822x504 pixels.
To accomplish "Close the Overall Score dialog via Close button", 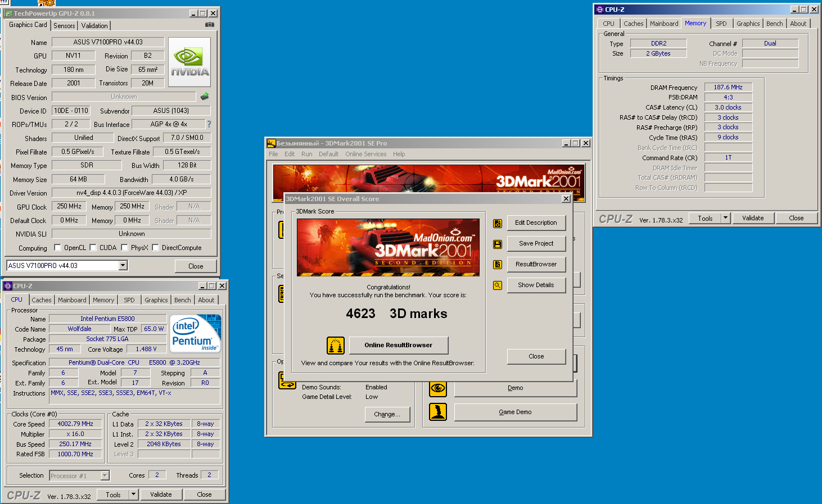I will [x=536, y=357].
